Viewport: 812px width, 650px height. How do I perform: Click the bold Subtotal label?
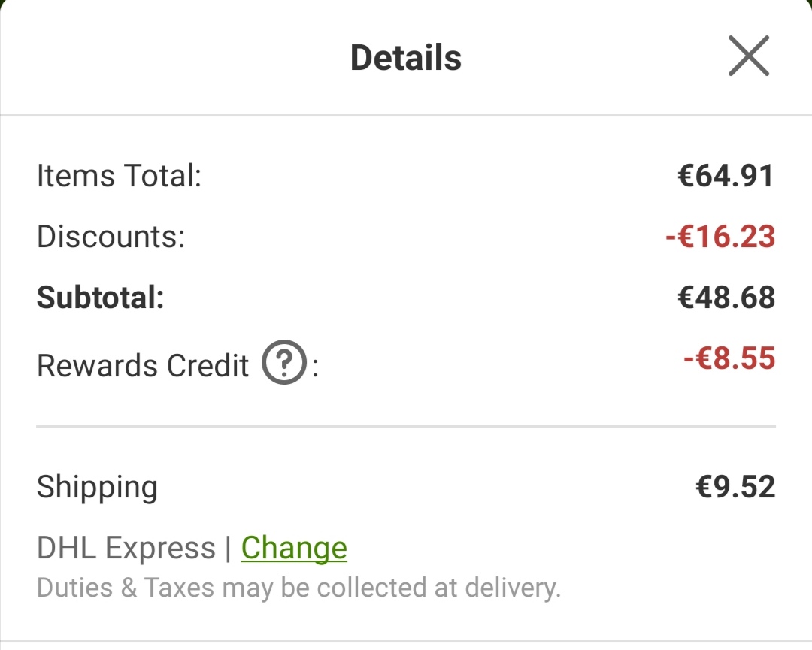coord(101,298)
